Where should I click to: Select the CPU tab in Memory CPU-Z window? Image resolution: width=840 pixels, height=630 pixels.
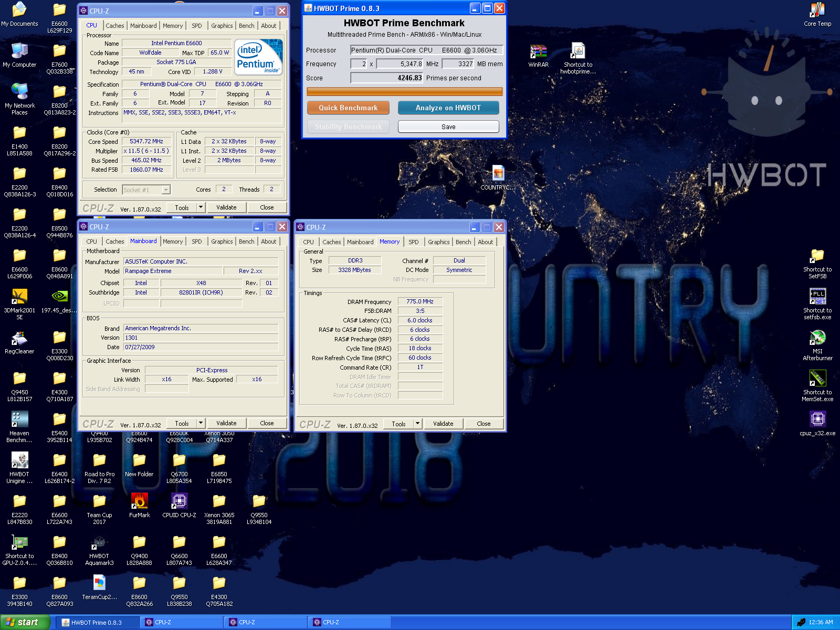[308, 242]
